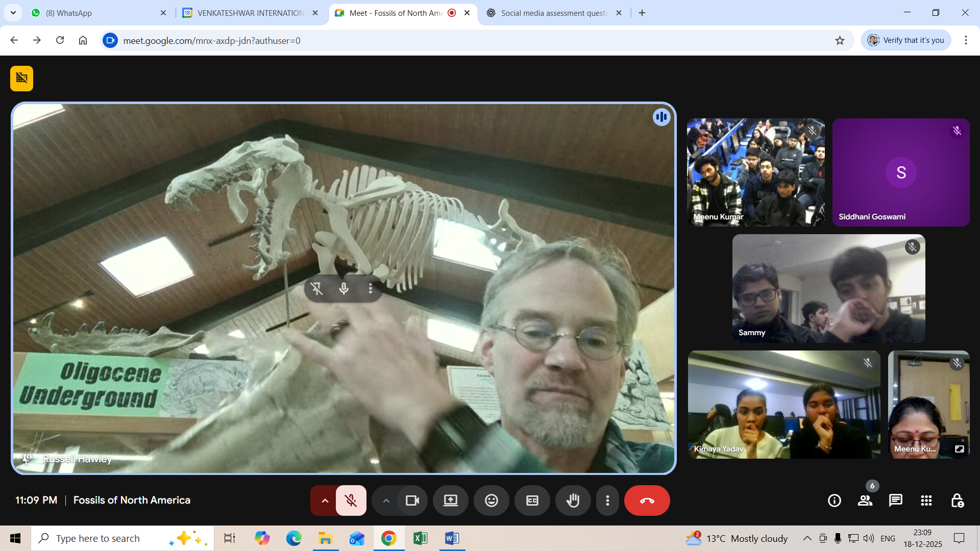This screenshot has height=551, width=980.
Task: Toggle the camera off
Action: [412, 500]
